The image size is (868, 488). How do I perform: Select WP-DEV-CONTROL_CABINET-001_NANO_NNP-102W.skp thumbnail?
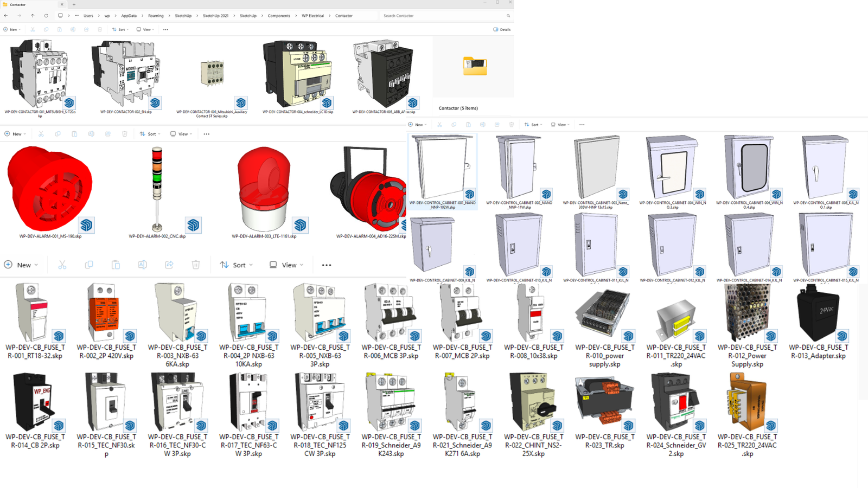click(443, 168)
